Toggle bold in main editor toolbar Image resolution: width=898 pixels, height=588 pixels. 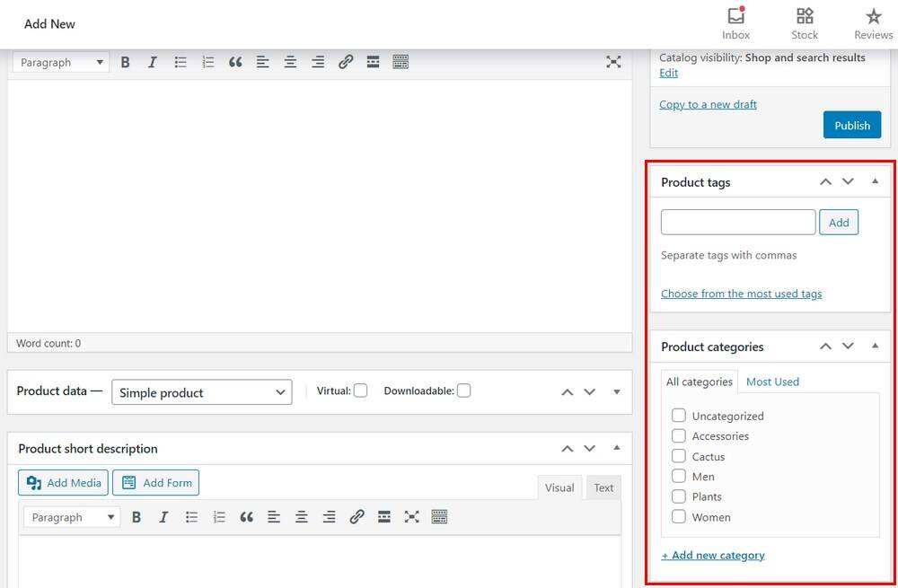126,62
